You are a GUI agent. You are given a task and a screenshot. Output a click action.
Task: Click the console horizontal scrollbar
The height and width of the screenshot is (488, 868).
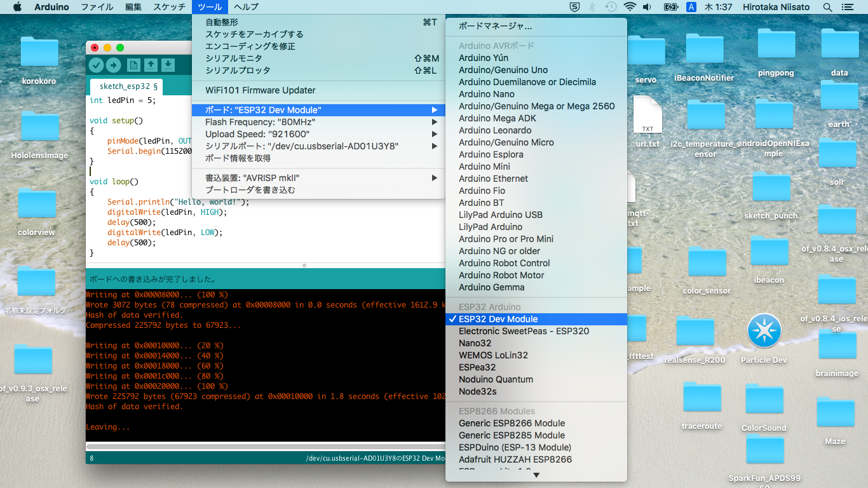click(x=266, y=446)
